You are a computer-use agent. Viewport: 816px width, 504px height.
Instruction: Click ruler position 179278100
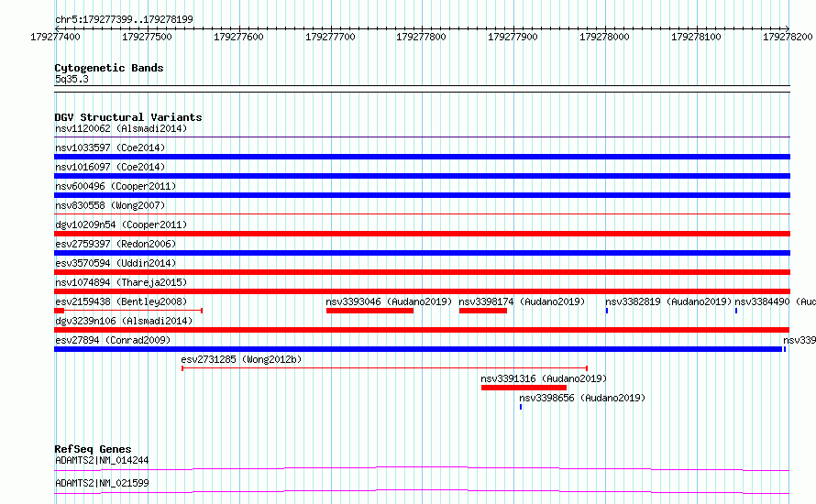[696, 37]
